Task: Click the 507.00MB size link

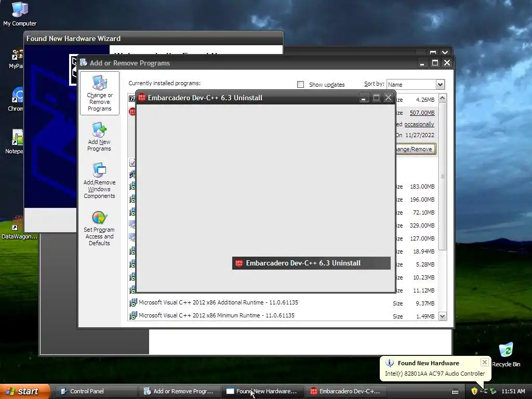Action: [422, 113]
